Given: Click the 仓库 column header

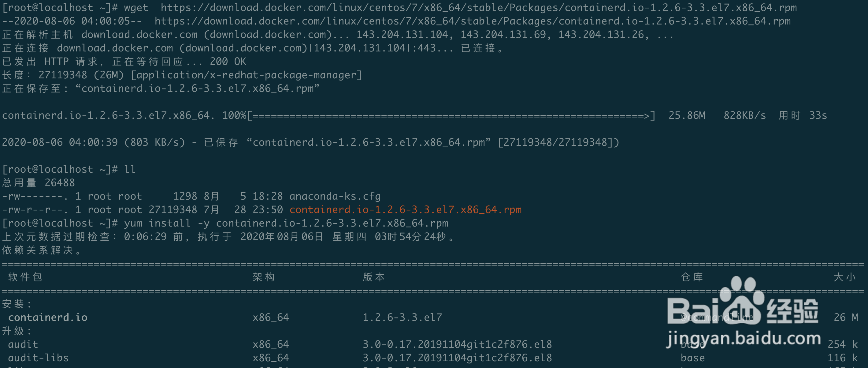Looking at the screenshot, I should tap(692, 277).
